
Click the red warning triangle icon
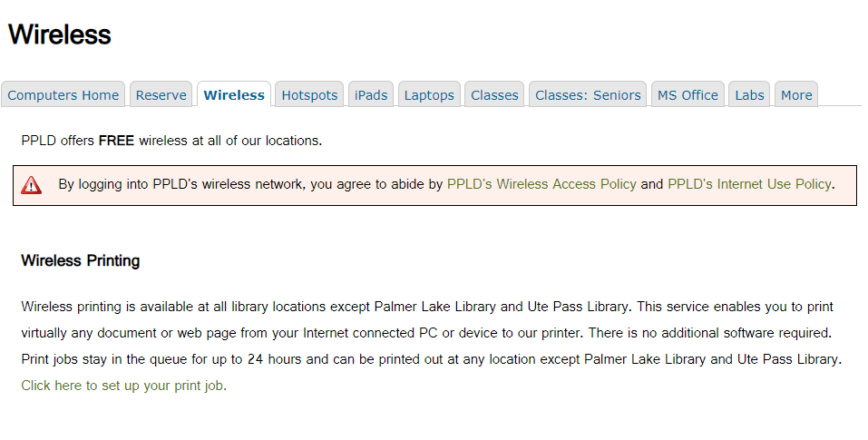pyautogui.click(x=32, y=185)
